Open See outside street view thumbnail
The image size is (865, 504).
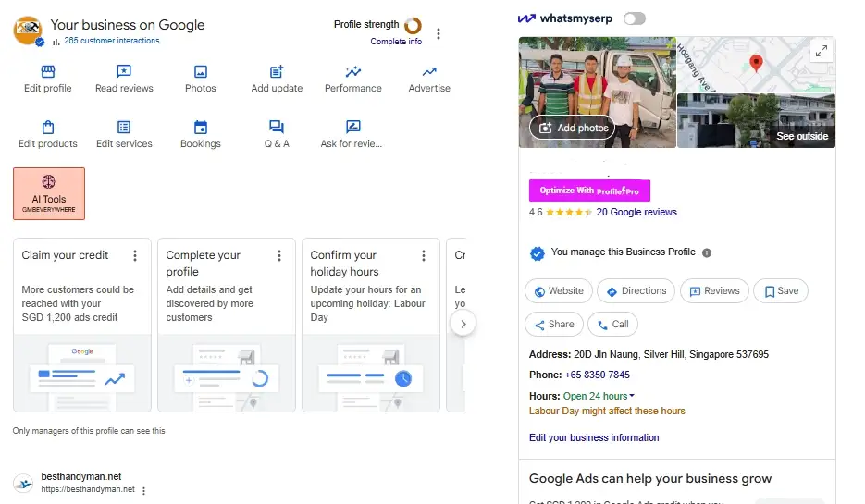[757, 121]
